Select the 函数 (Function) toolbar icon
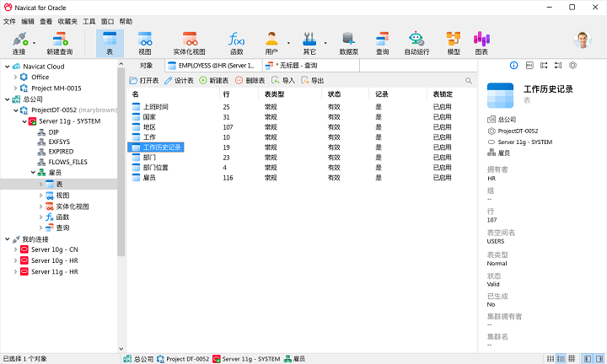The image size is (607, 364). (x=237, y=43)
